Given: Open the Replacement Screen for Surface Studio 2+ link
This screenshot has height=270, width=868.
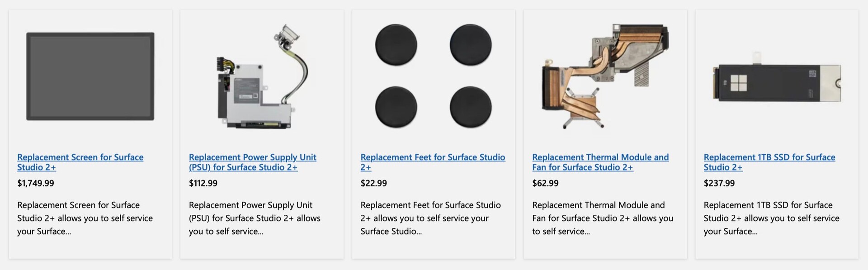Looking at the screenshot, I should (x=80, y=162).
